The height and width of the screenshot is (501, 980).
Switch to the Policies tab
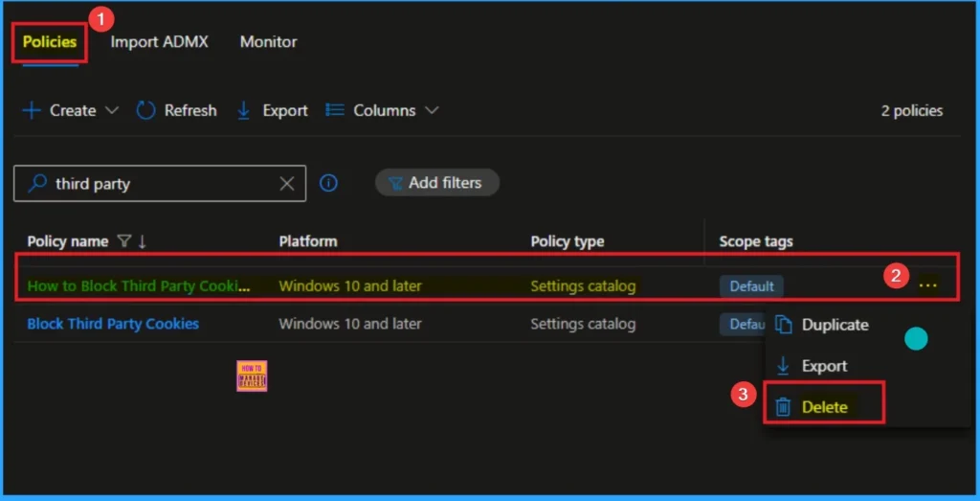tap(50, 42)
